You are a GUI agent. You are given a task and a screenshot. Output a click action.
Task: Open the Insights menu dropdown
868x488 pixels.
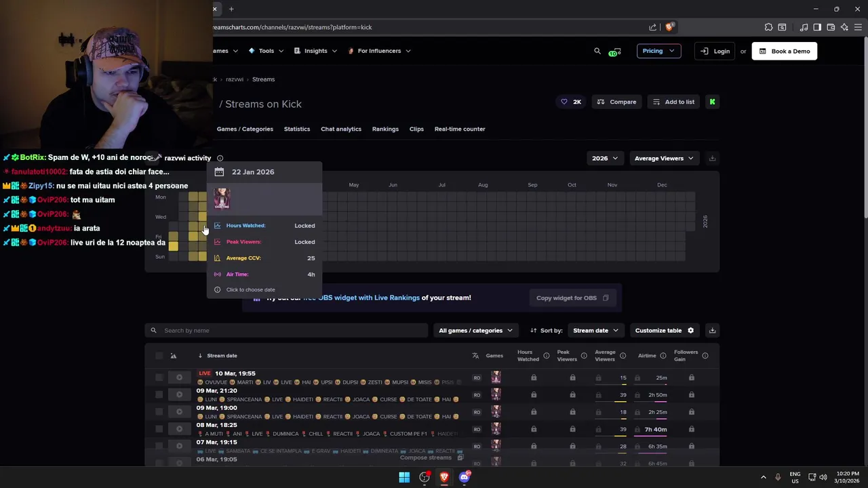(315, 51)
